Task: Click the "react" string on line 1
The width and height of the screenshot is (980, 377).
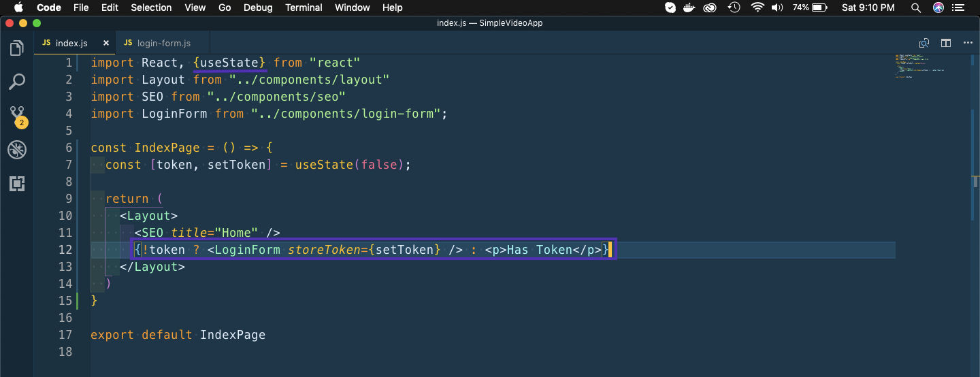Action: (334, 63)
